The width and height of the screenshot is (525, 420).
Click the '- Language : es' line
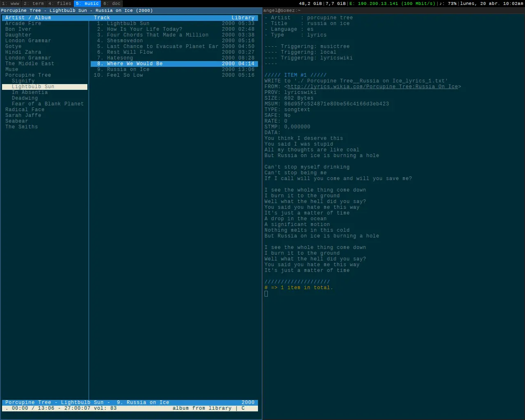pyautogui.click(x=289, y=29)
